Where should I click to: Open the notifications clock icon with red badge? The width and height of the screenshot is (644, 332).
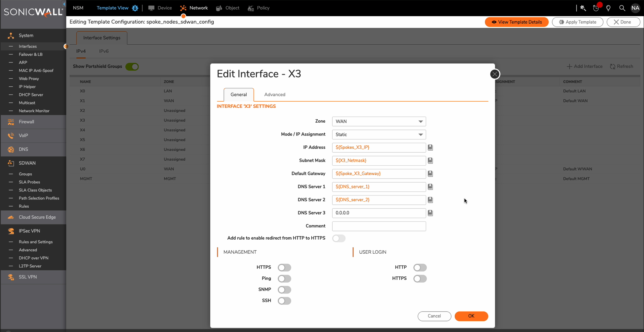pyautogui.click(x=596, y=8)
